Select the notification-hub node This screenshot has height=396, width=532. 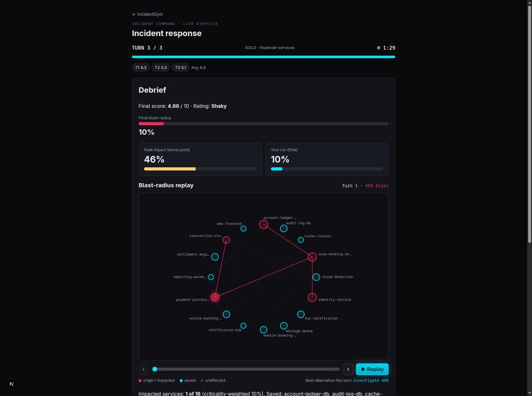(x=244, y=326)
